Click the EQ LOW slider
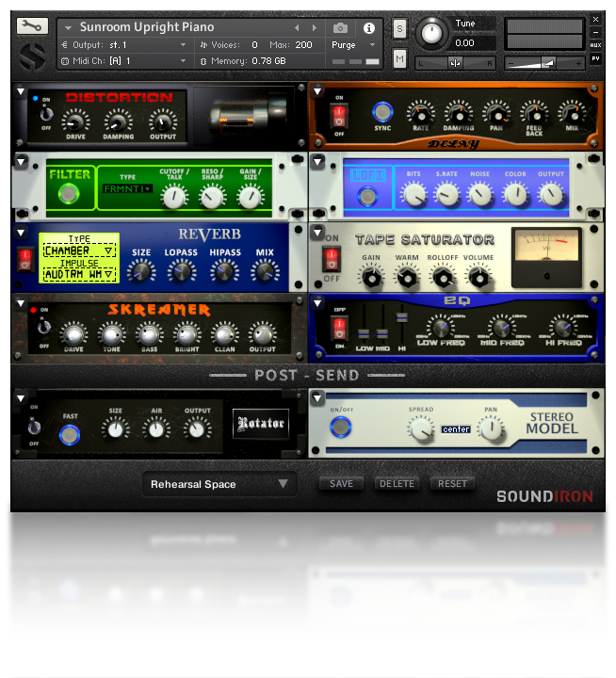 364,333
